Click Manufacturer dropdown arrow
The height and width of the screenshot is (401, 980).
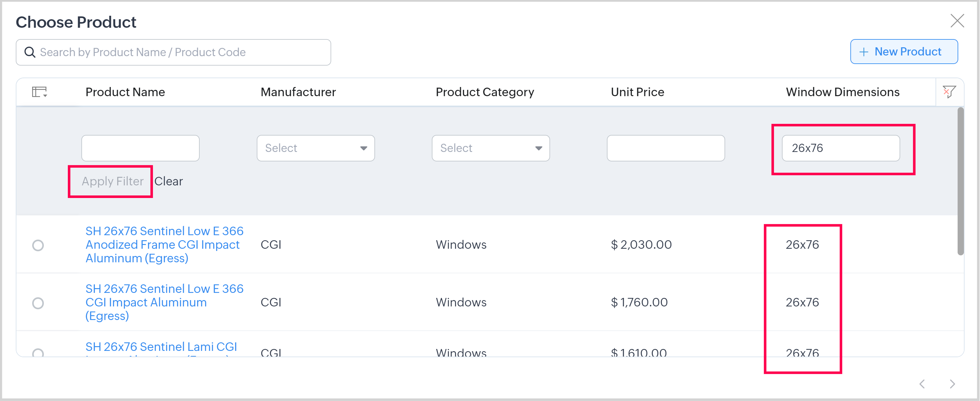tap(364, 148)
